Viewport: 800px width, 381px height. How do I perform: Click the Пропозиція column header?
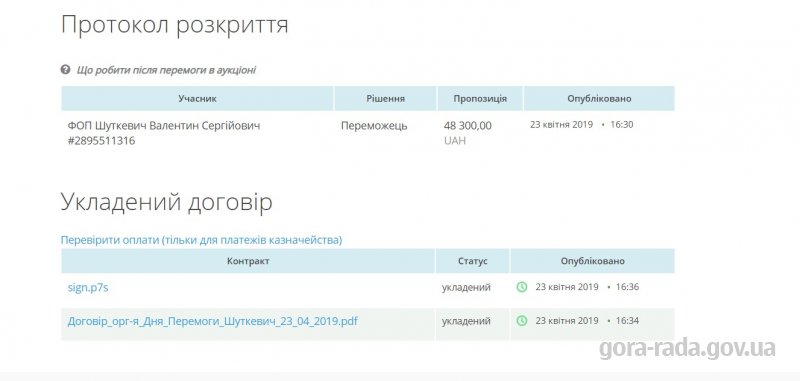tap(480, 98)
